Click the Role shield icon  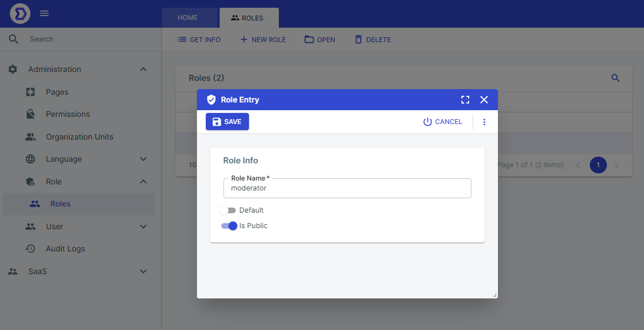(30, 182)
